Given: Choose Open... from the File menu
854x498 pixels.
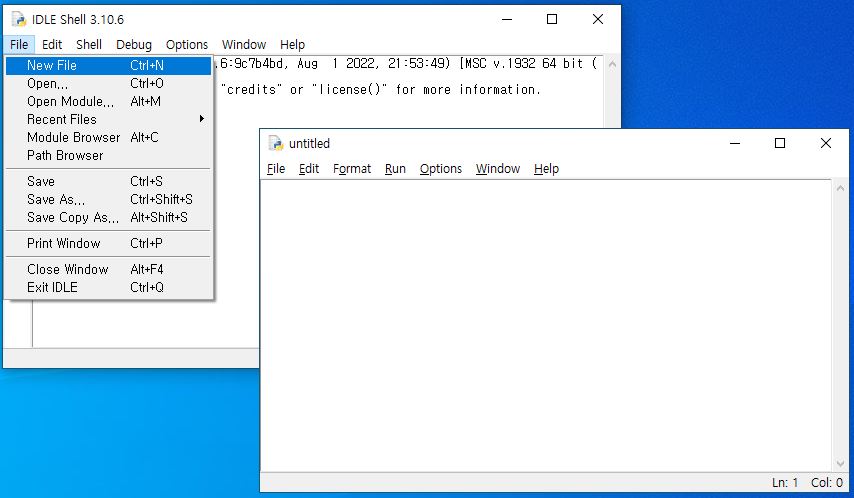Looking at the screenshot, I should 108,83.
